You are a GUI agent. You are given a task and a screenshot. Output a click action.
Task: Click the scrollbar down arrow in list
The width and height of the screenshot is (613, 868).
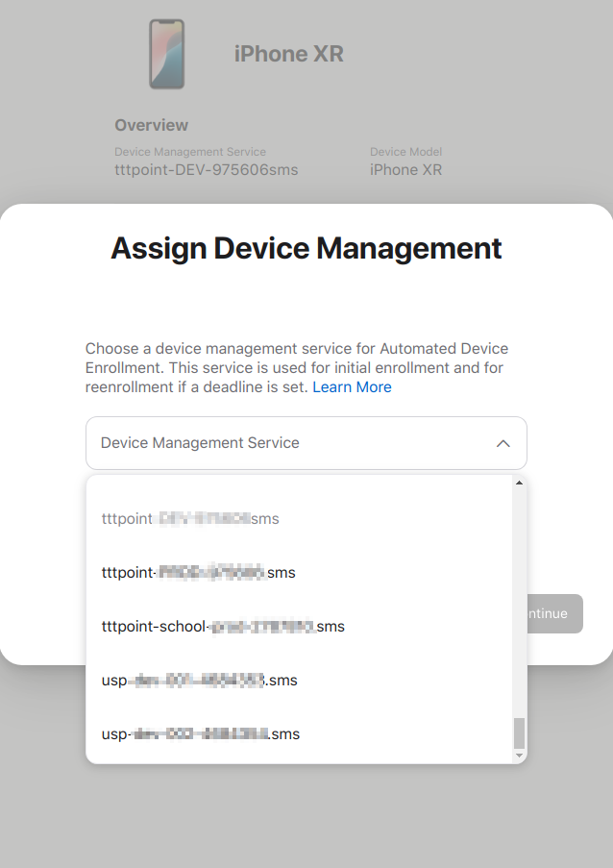(520, 756)
